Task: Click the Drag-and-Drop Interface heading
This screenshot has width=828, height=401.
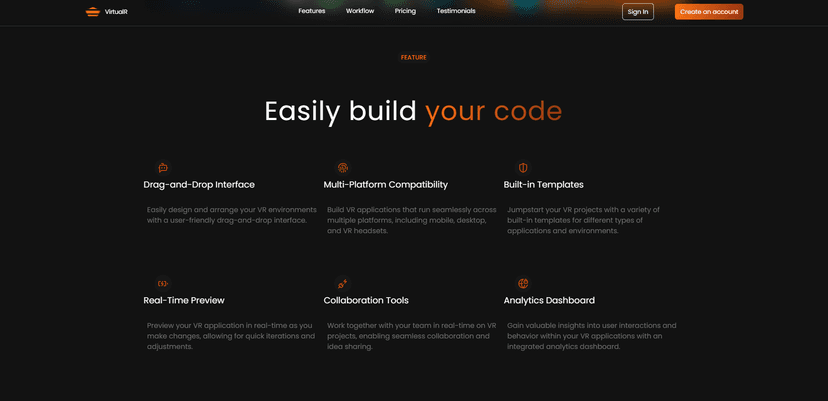Action: click(x=199, y=185)
